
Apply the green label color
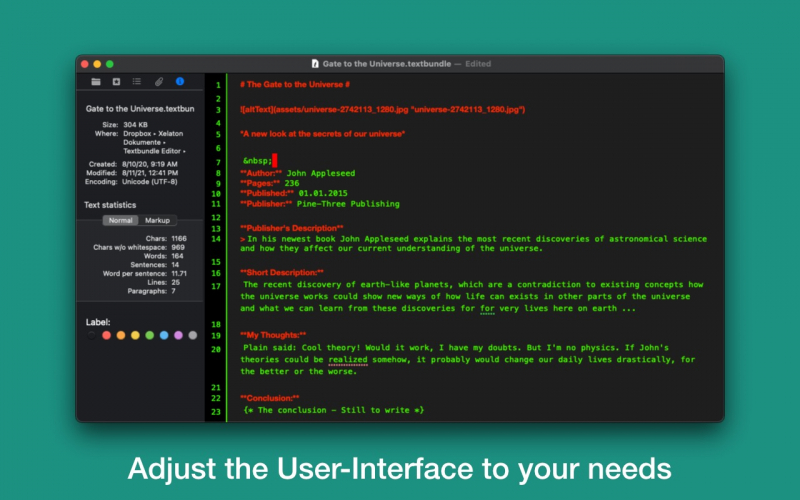(150, 335)
